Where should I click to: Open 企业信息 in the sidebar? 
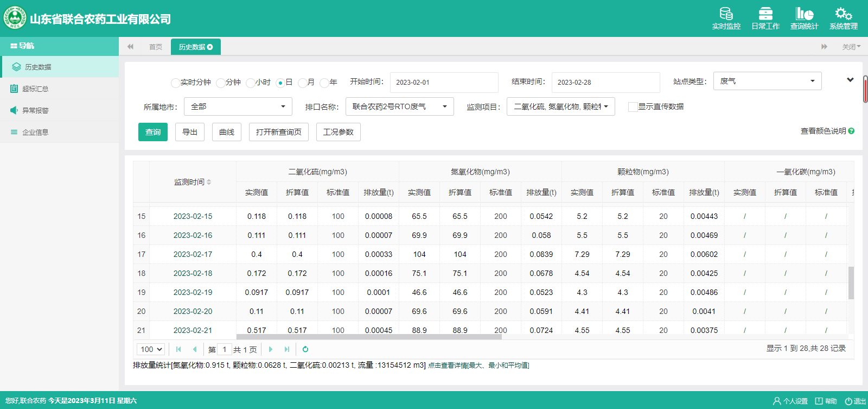point(60,132)
